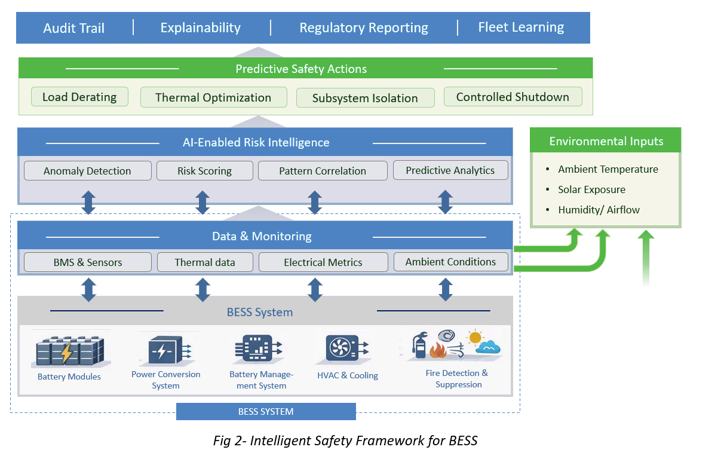Click the Controlled Shutdown box
This screenshot has width=721, height=465.
click(513, 97)
